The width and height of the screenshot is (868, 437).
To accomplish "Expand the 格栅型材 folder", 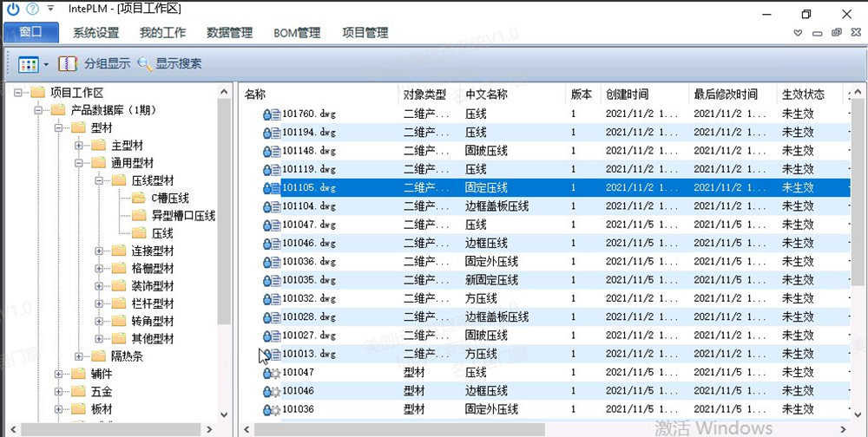I will [x=99, y=268].
